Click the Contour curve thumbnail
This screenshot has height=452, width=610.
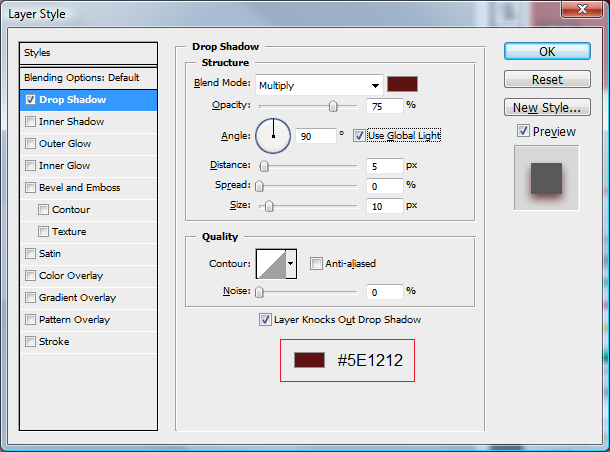pyautogui.click(x=271, y=264)
